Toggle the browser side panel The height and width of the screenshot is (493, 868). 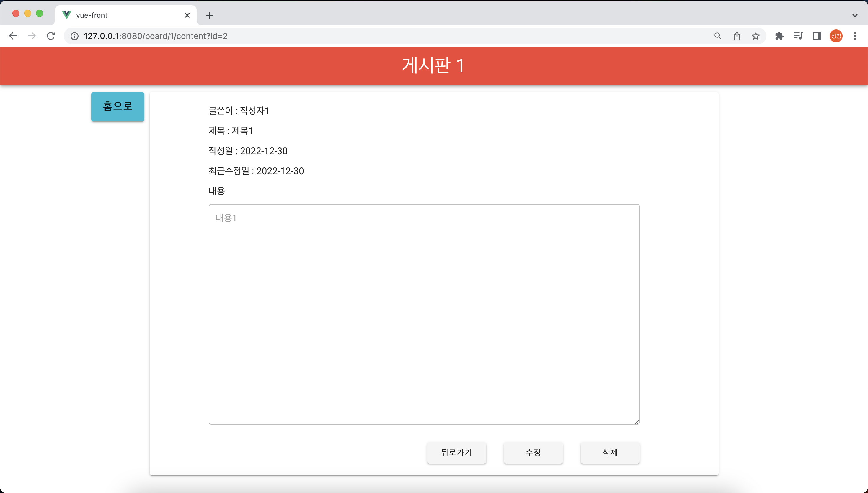coord(817,36)
